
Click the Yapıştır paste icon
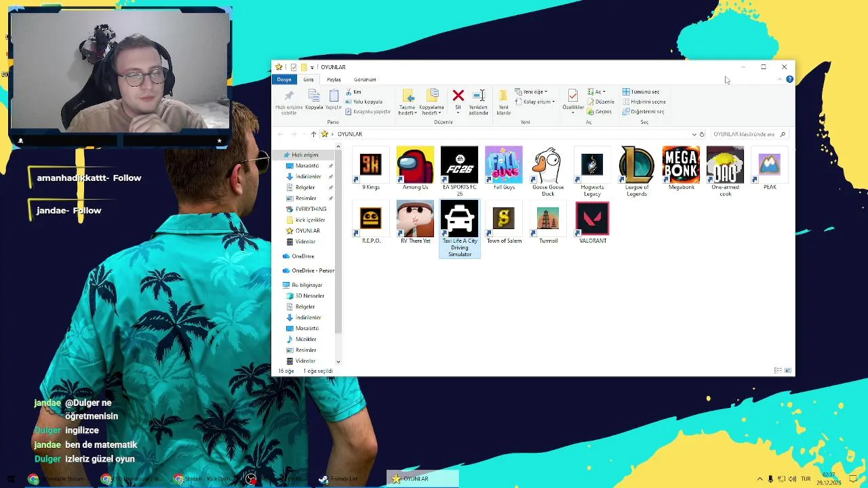click(334, 96)
